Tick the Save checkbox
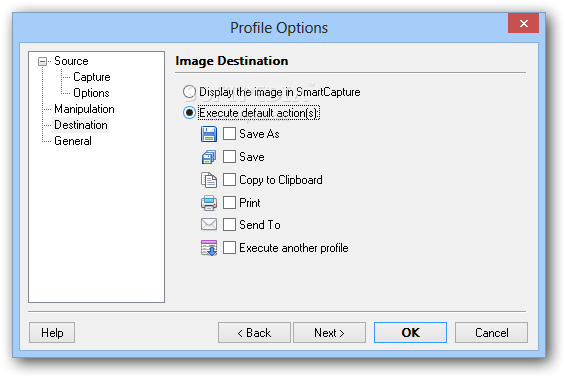This screenshot has width=566, height=378. coord(229,157)
